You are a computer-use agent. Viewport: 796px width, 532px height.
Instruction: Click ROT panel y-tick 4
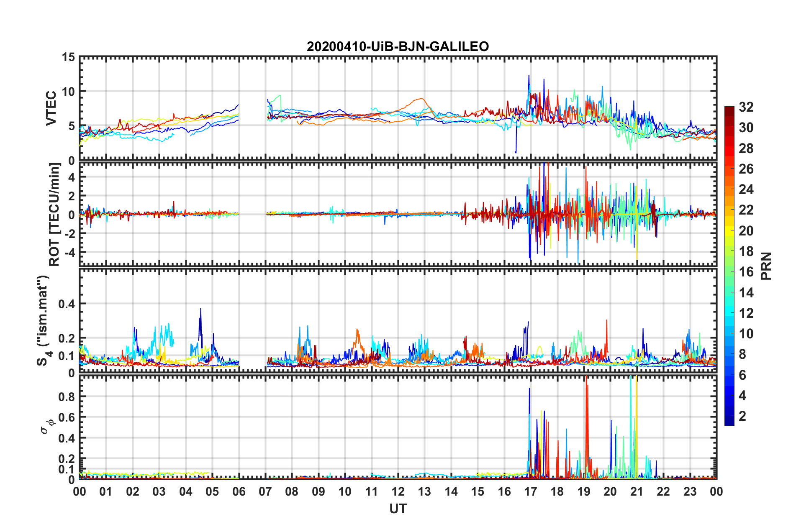point(72,177)
